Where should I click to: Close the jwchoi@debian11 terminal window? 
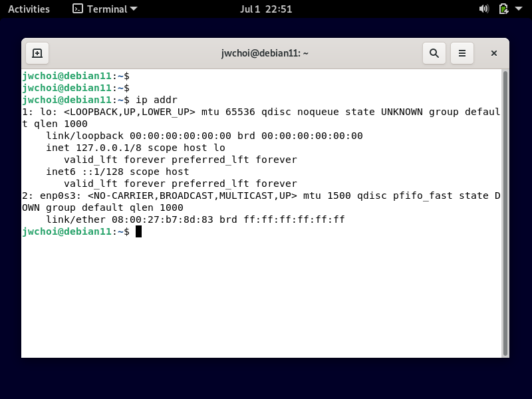pos(493,53)
